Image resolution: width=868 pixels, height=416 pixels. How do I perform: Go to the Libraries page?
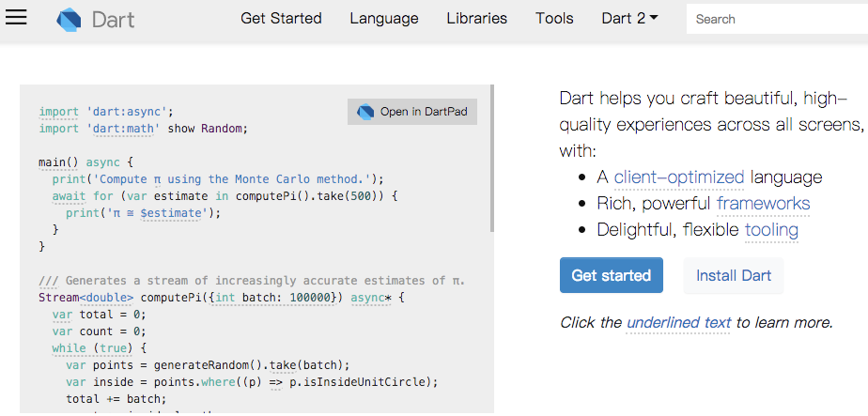click(x=476, y=18)
